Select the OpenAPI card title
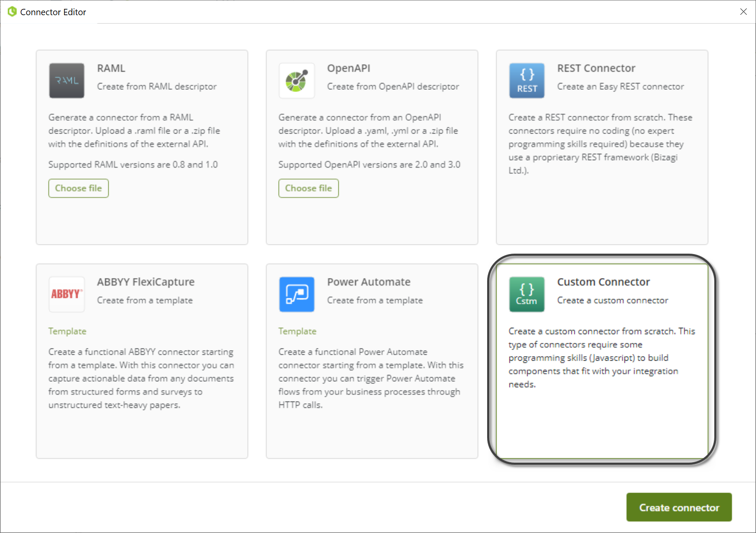 pos(349,68)
